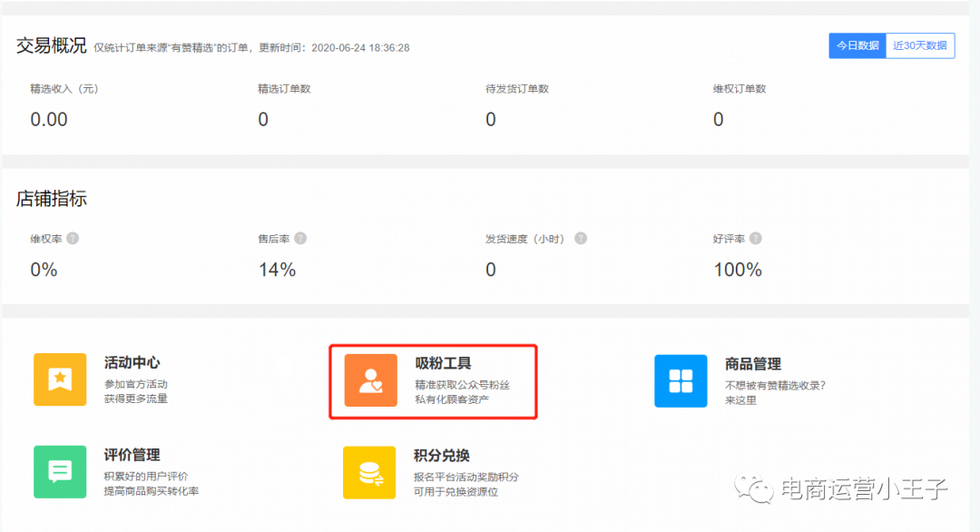
Task: Click the yellow 积分兑换 coins icon
Action: 369,472
